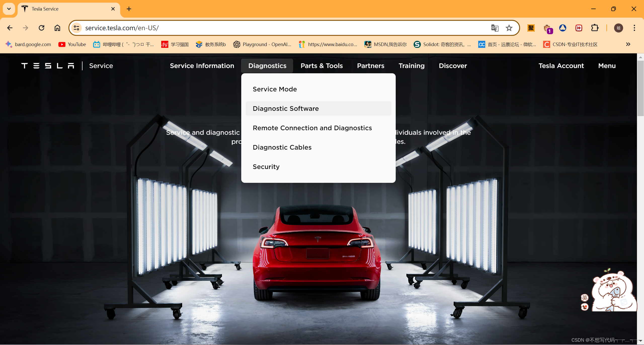Click the Tesla Account link

pos(561,66)
